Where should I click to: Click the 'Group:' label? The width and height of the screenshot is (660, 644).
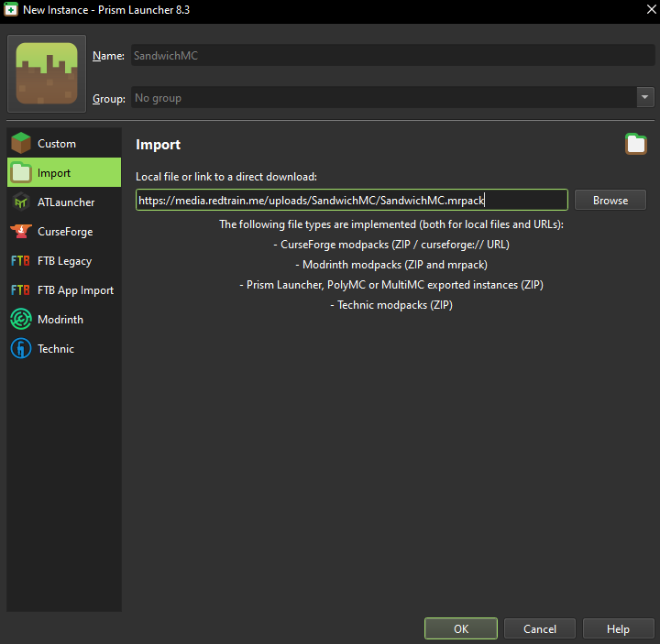[x=109, y=98]
